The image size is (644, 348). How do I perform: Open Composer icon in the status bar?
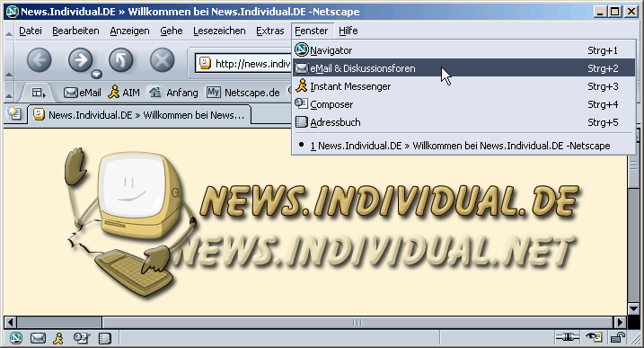tap(82, 338)
